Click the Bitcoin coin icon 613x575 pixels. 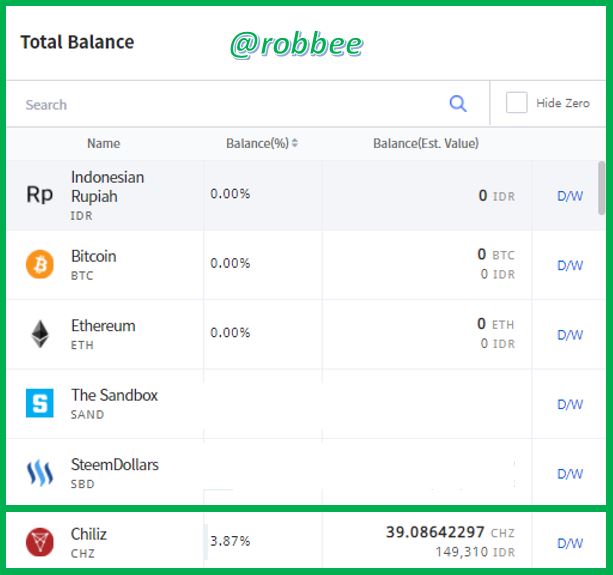coord(39,264)
